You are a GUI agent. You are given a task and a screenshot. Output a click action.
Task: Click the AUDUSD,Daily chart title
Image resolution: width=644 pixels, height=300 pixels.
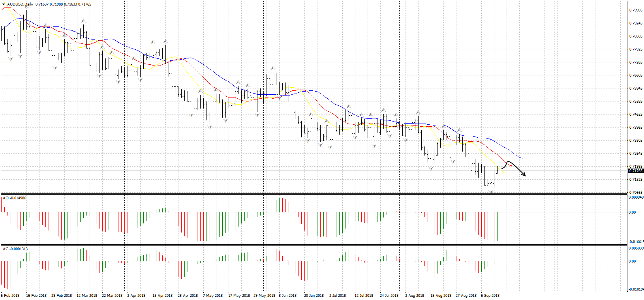(20, 4)
